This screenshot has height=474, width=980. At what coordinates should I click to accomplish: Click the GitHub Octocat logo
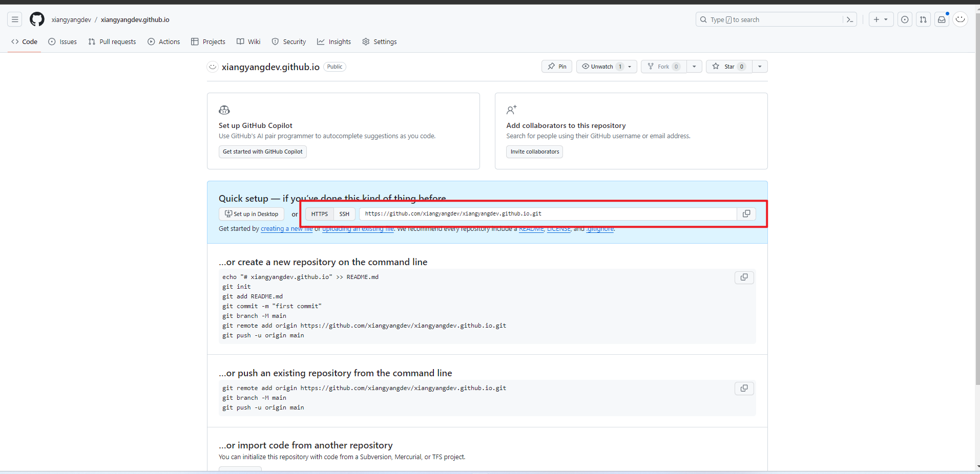pyautogui.click(x=37, y=19)
